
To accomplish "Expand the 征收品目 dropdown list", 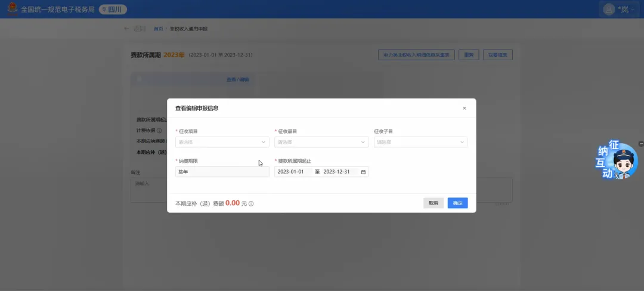I will pos(321,143).
